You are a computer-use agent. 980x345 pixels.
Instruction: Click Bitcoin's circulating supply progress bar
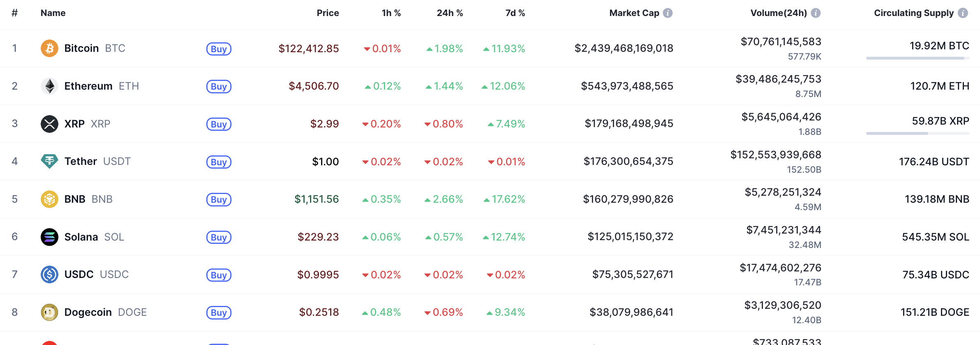coord(918,58)
